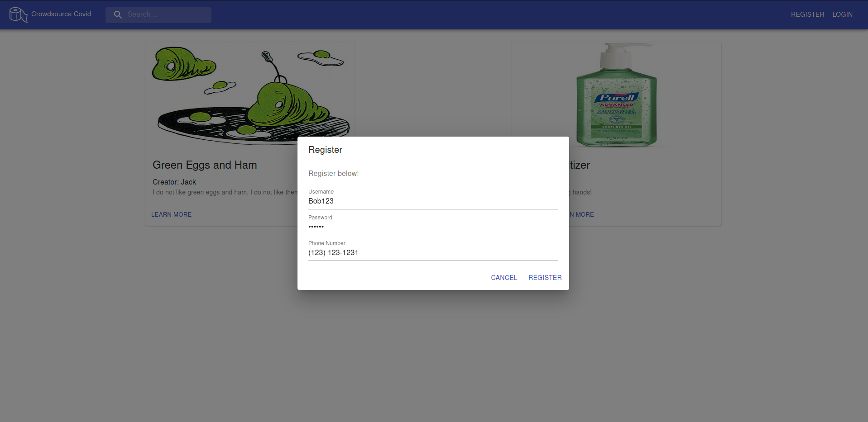Click the Green Eggs and Ham card title
The height and width of the screenshot is (422, 868).
(x=205, y=165)
